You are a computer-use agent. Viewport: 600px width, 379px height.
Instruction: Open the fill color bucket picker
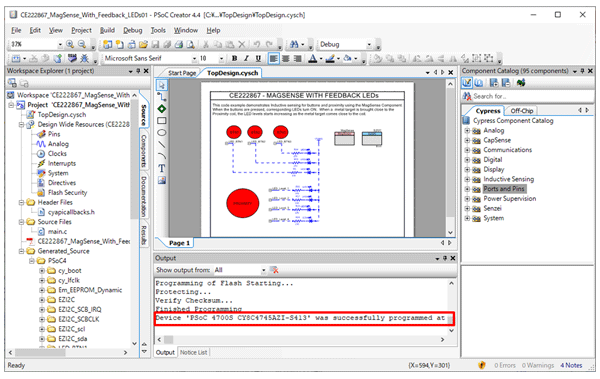[x=347, y=58]
